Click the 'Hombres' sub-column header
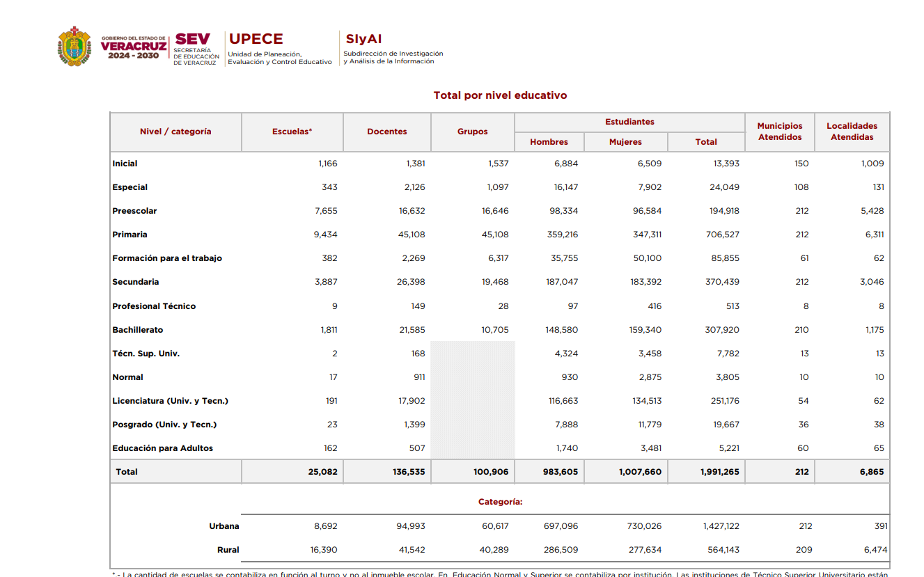924x577 pixels. click(549, 142)
